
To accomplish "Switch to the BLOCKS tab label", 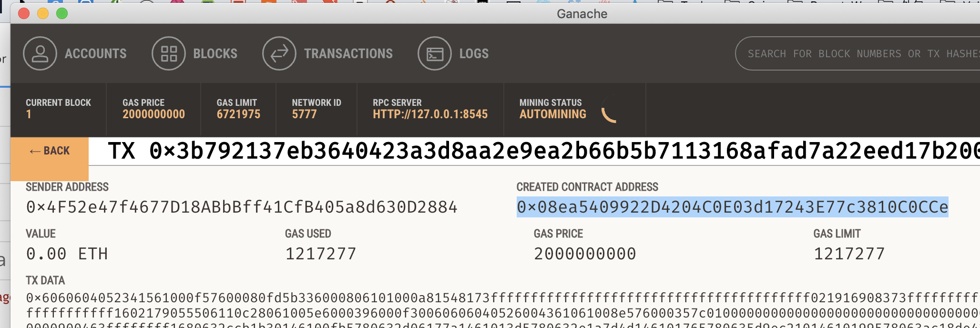I will point(215,53).
